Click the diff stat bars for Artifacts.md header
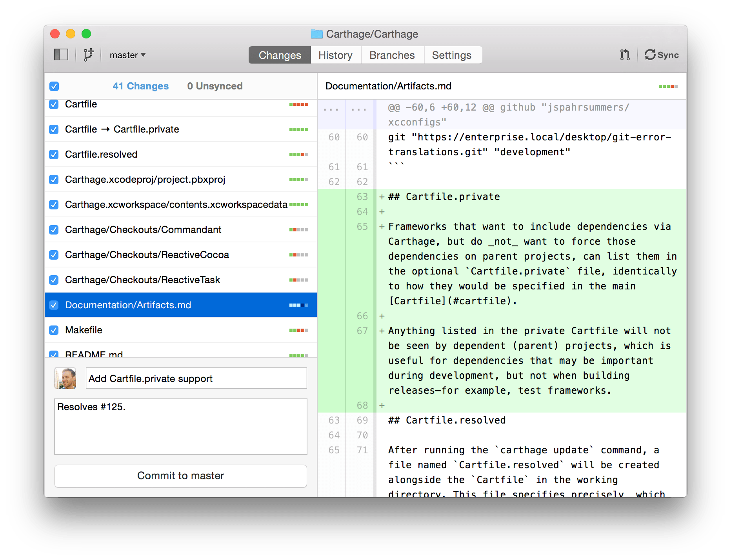Image resolution: width=731 pixels, height=560 pixels. tap(668, 86)
